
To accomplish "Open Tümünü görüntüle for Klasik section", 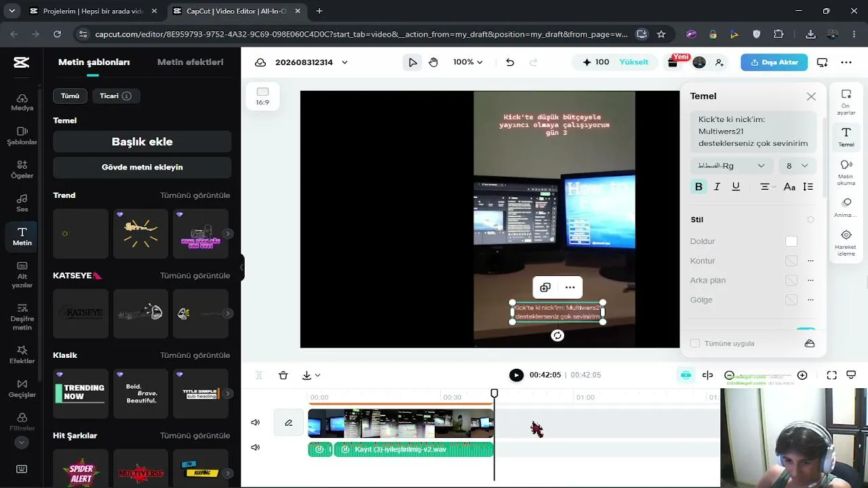I will pos(195,355).
